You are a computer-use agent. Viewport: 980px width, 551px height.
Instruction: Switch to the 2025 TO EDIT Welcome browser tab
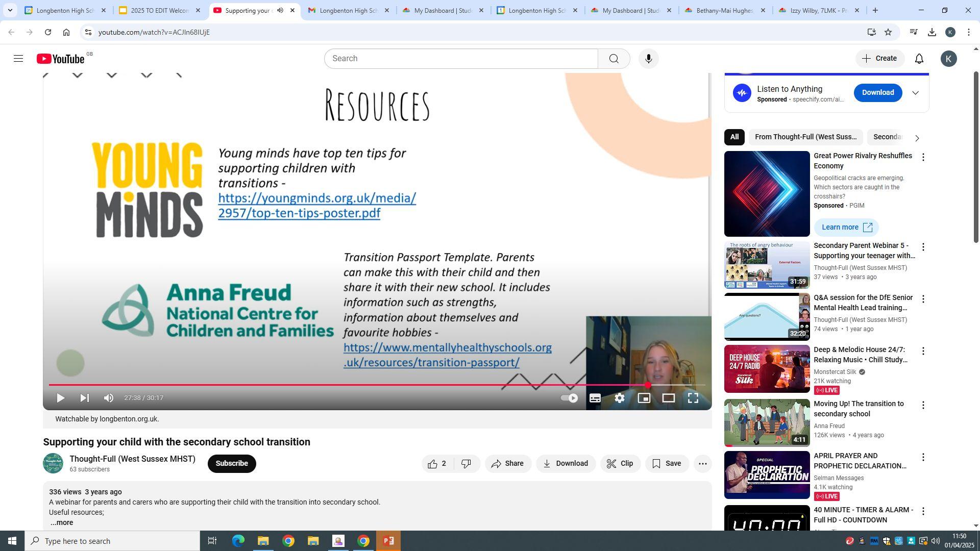158,10
